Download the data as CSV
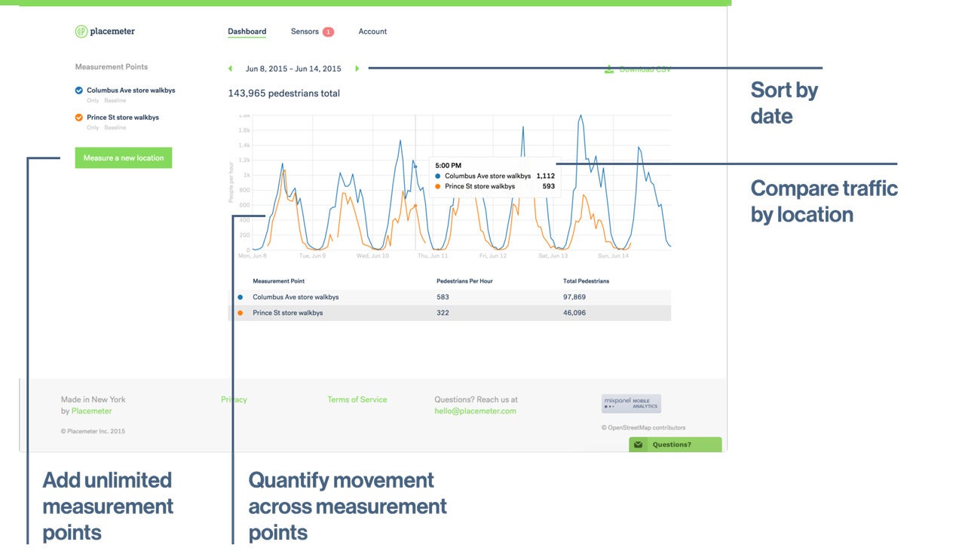965x560 pixels. [x=638, y=69]
